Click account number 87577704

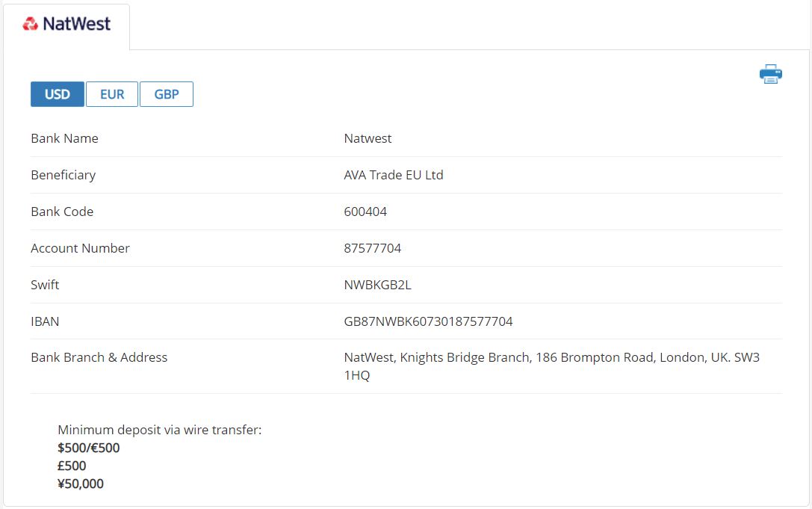coord(372,248)
